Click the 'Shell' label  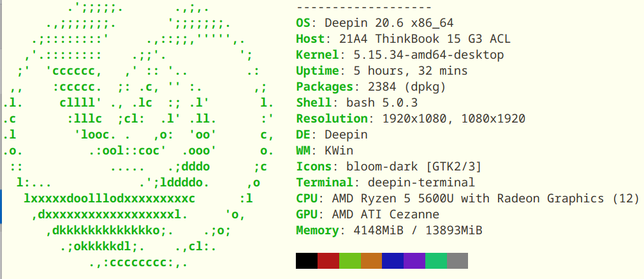coord(314,103)
